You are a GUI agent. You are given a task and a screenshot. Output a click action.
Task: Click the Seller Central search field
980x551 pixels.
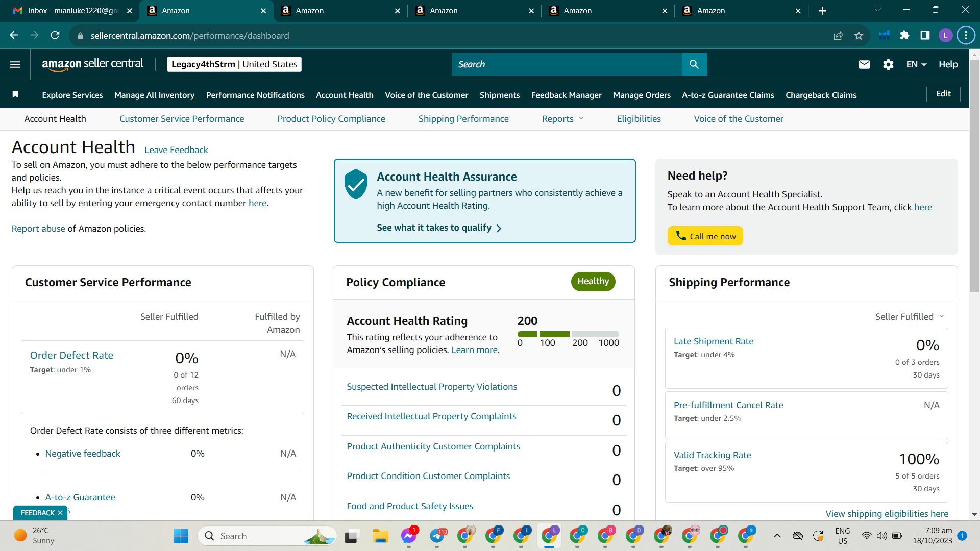click(567, 64)
